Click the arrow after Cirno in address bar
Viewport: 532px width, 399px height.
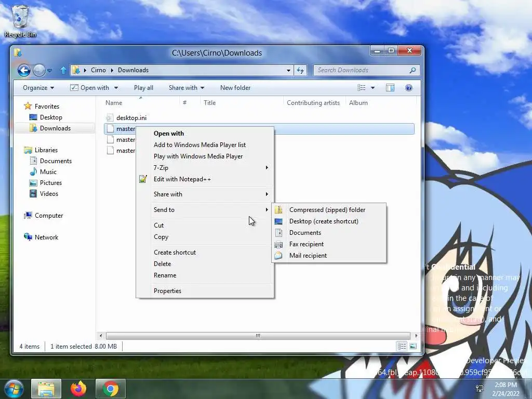pyautogui.click(x=112, y=70)
